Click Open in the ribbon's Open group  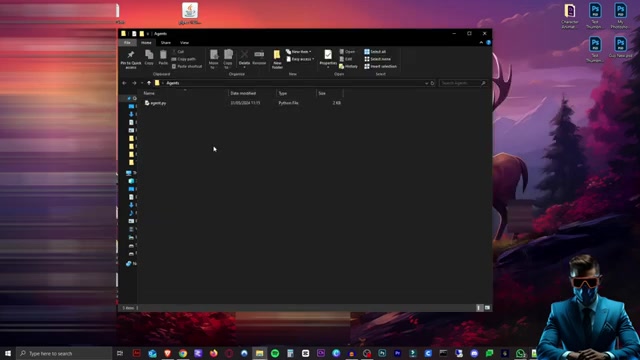pos(347,52)
